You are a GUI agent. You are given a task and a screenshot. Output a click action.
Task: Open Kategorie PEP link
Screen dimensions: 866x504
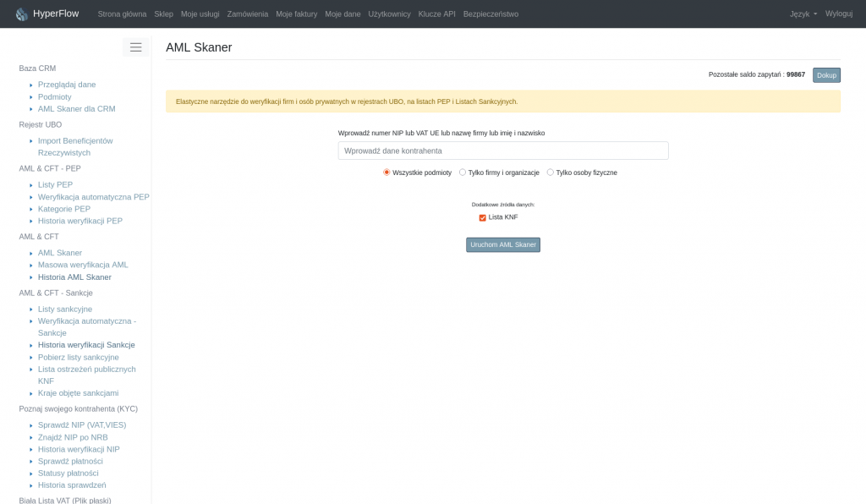point(64,209)
